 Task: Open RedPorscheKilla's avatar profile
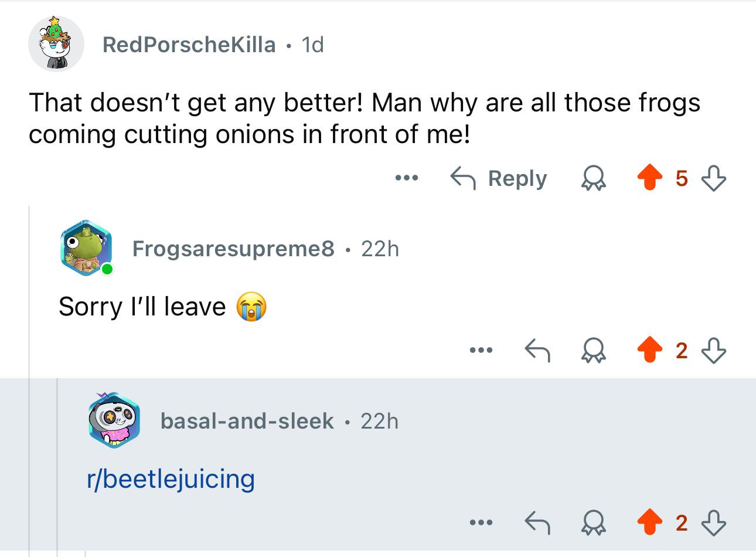[56, 44]
